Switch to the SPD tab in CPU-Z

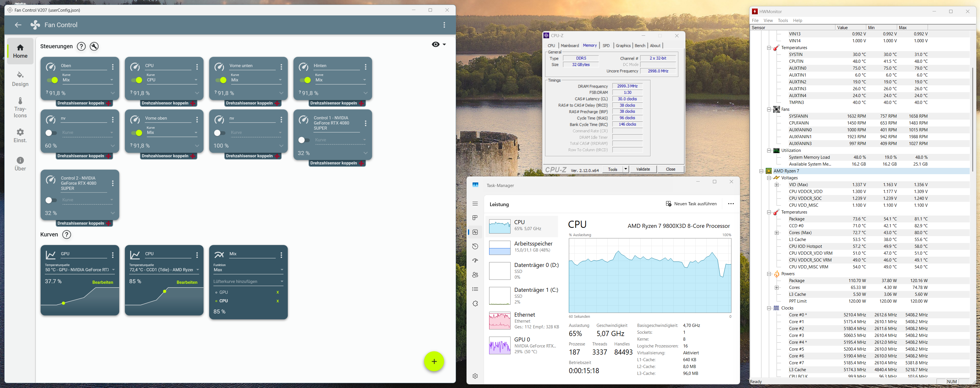coord(606,46)
